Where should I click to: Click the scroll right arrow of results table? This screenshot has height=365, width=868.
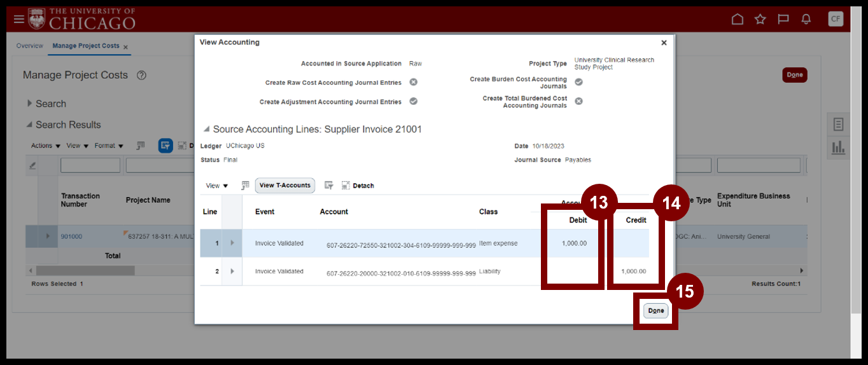[802, 270]
